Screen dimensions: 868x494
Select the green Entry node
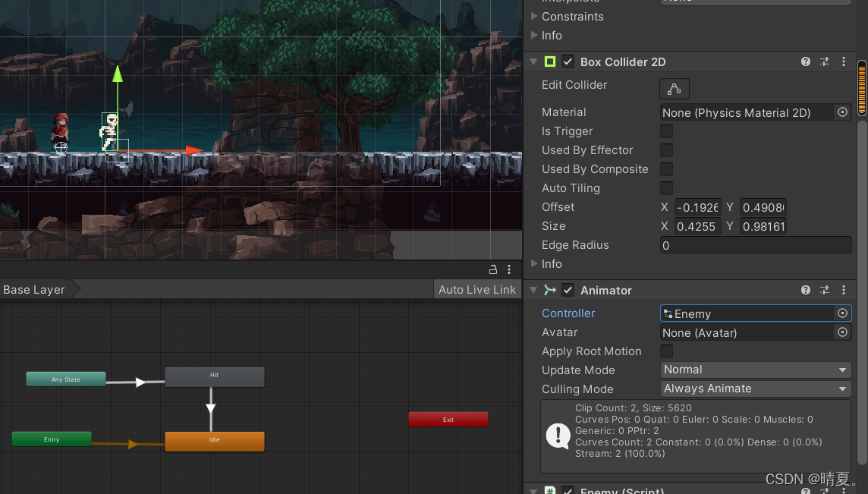click(52, 439)
